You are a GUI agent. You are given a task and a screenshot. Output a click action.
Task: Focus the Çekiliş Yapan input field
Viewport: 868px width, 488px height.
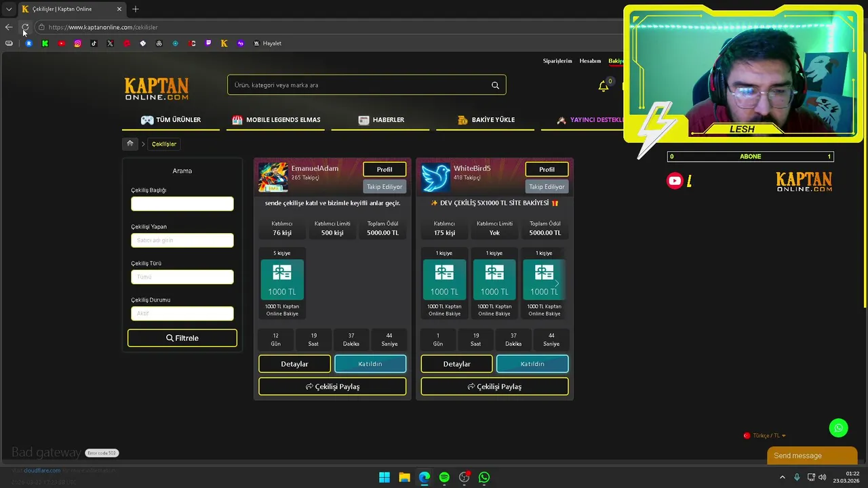pyautogui.click(x=182, y=240)
